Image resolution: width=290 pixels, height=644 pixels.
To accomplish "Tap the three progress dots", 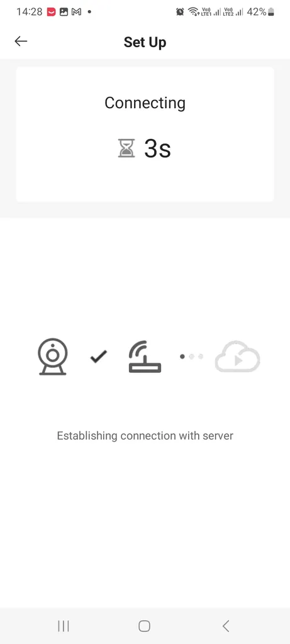I will pos(191,357).
